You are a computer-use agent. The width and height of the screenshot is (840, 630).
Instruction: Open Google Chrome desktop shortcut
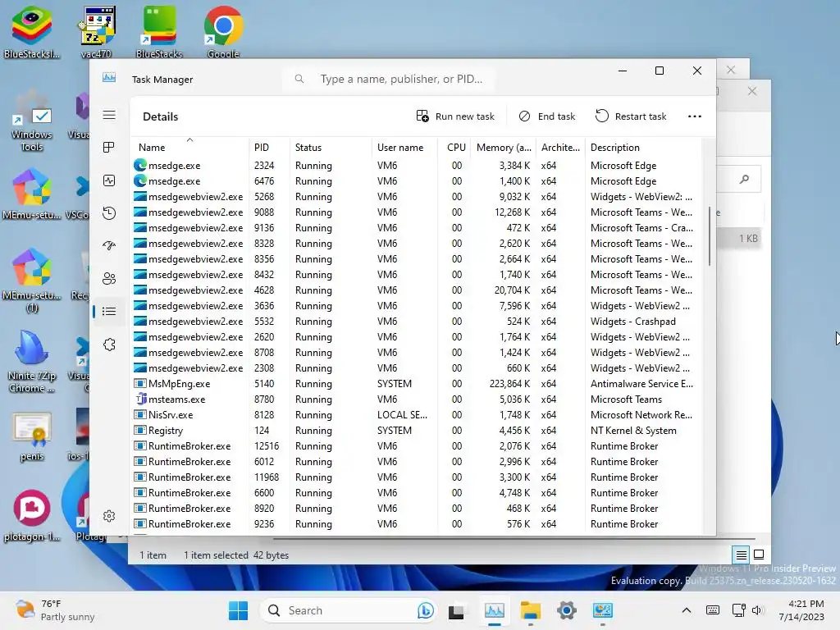point(223,32)
